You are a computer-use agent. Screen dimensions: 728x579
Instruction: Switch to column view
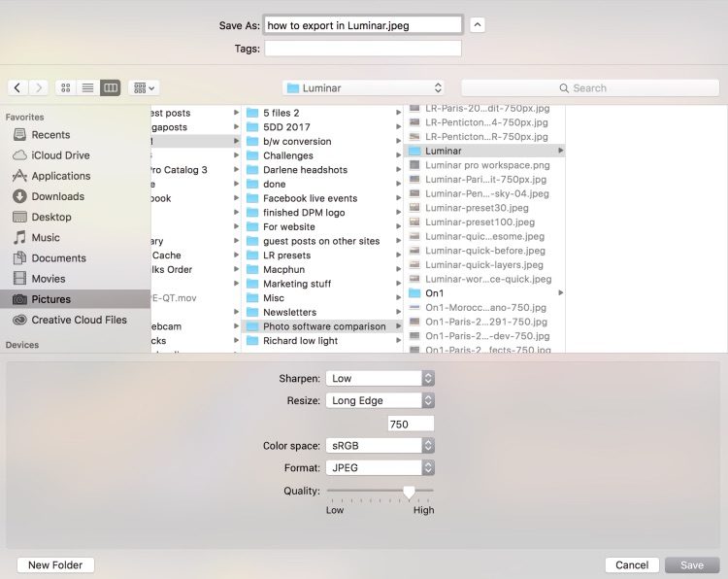pos(110,87)
